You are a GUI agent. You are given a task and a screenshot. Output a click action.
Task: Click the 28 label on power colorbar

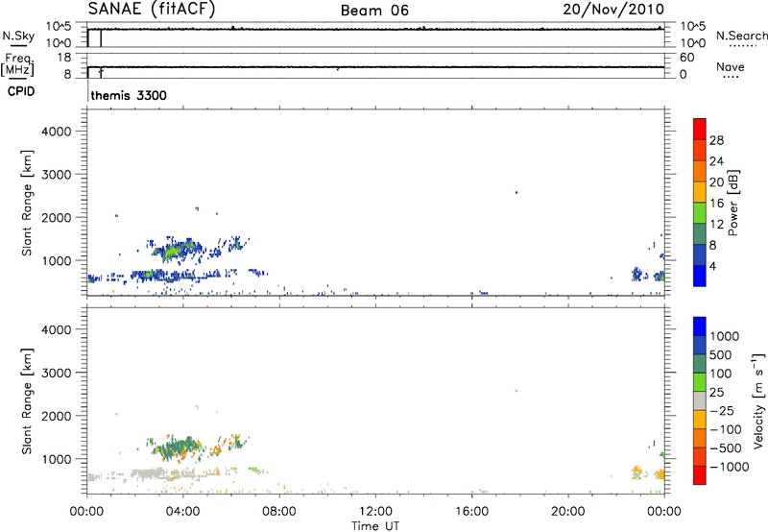[716, 140]
